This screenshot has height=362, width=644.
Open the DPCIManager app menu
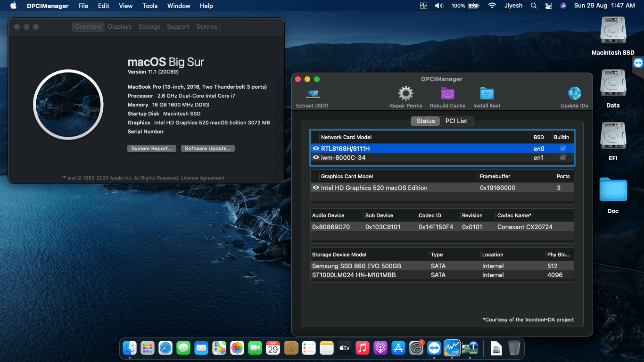(x=49, y=6)
